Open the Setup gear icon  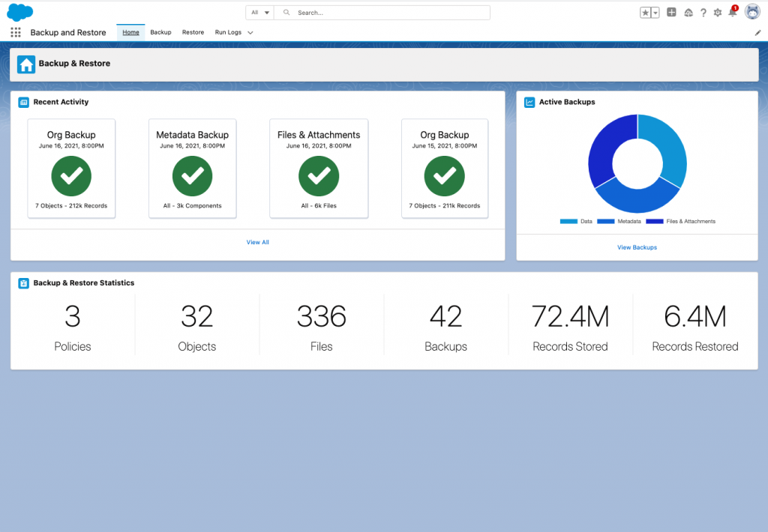point(718,13)
